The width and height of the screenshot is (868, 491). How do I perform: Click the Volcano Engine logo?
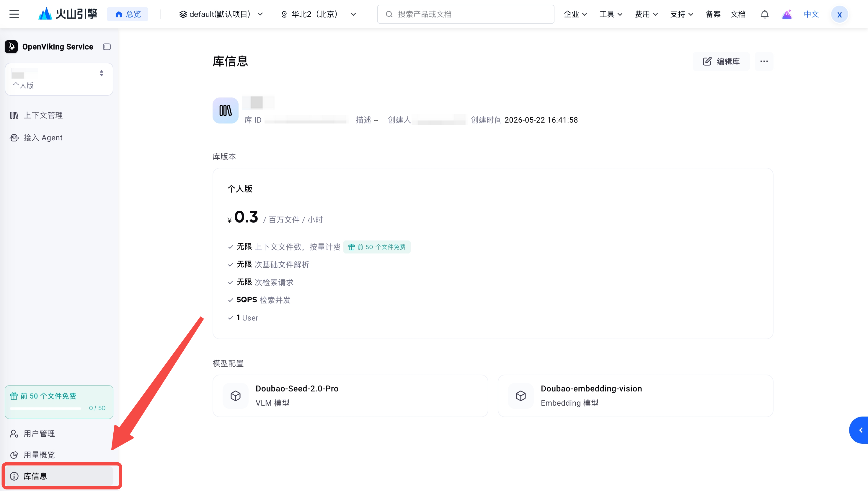pyautogui.click(x=68, y=14)
